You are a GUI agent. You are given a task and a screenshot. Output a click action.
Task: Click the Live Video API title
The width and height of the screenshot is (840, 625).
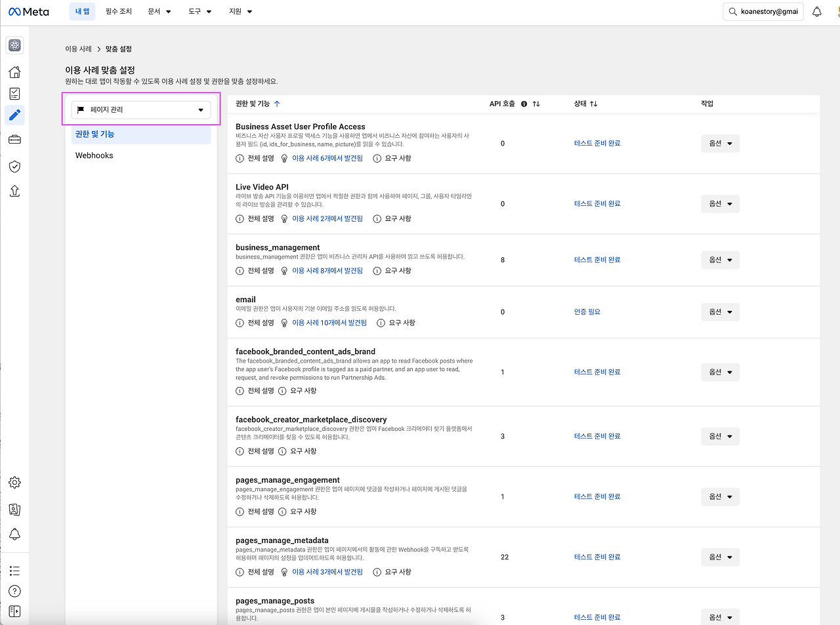point(262,187)
